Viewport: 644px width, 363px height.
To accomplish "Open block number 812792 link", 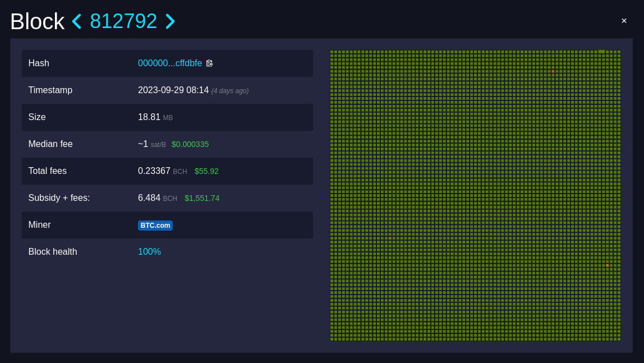I will pyautogui.click(x=123, y=21).
